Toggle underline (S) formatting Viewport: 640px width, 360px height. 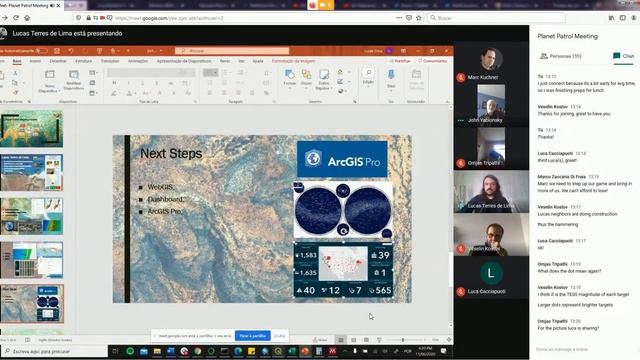(142, 83)
